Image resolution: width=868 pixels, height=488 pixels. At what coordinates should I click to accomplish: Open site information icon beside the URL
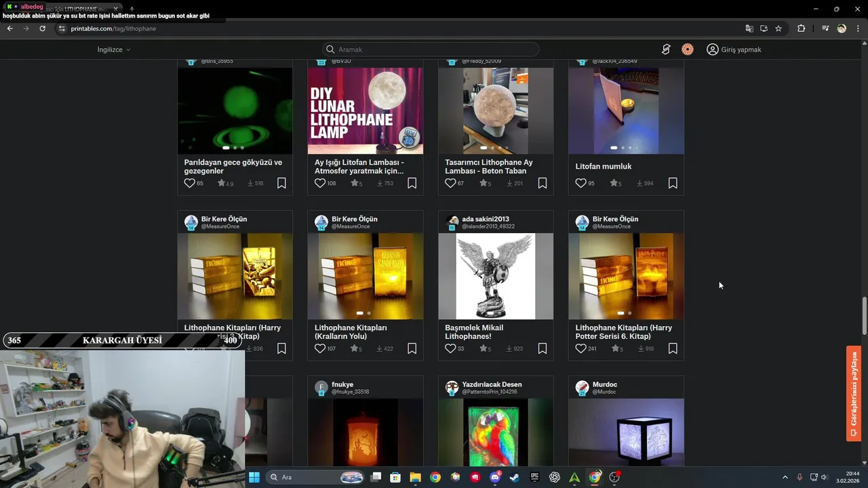pos(62,28)
